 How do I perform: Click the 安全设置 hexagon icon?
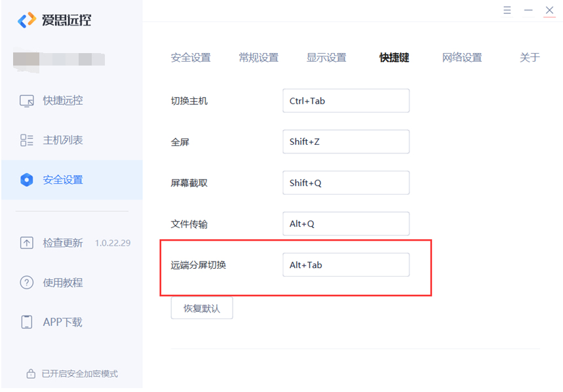click(x=27, y=180)
